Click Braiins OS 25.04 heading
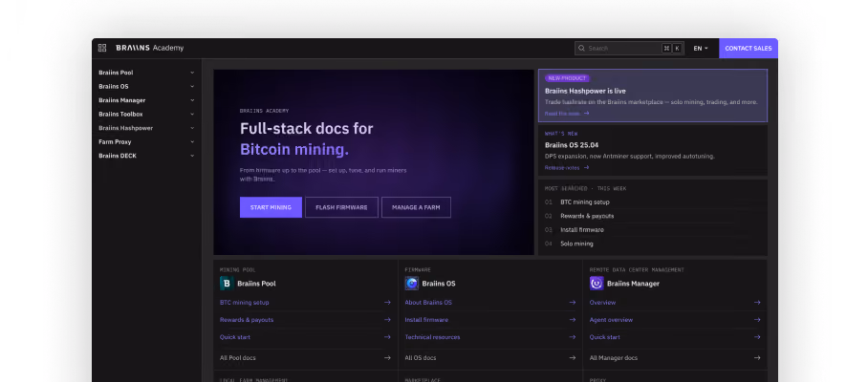Screen dimensions: 868x382 [572, 145]
